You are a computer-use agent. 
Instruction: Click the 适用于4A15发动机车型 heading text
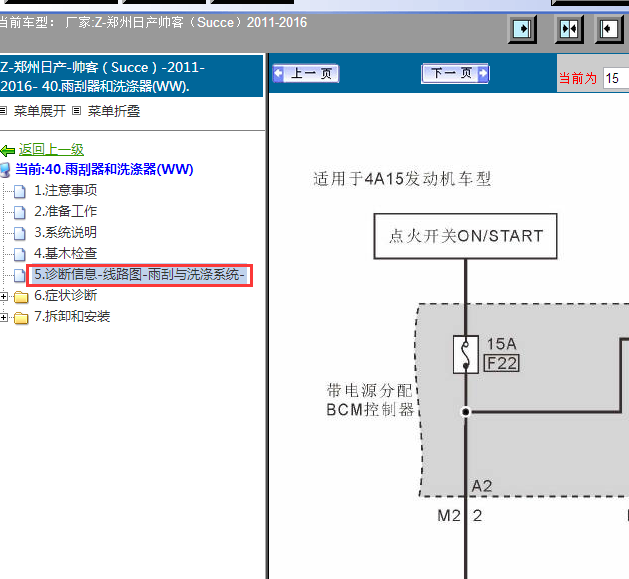(x=402, y=179)
